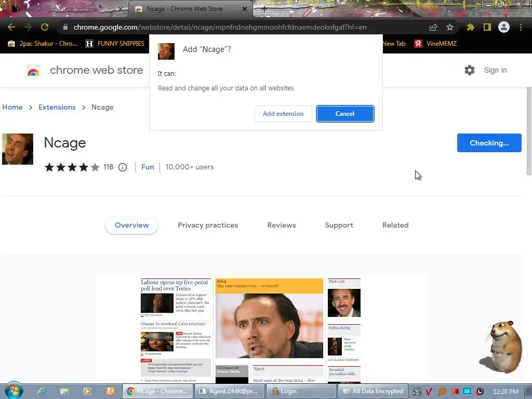Viewport: 532px width, 399px height.
Task: Click the red flag tray icon
Action: click(x=455, y=391)
